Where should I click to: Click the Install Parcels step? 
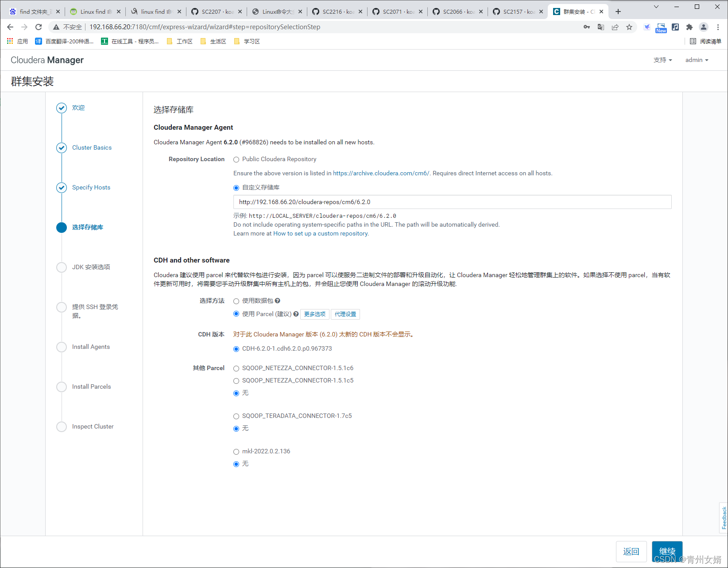coord(91,386)
